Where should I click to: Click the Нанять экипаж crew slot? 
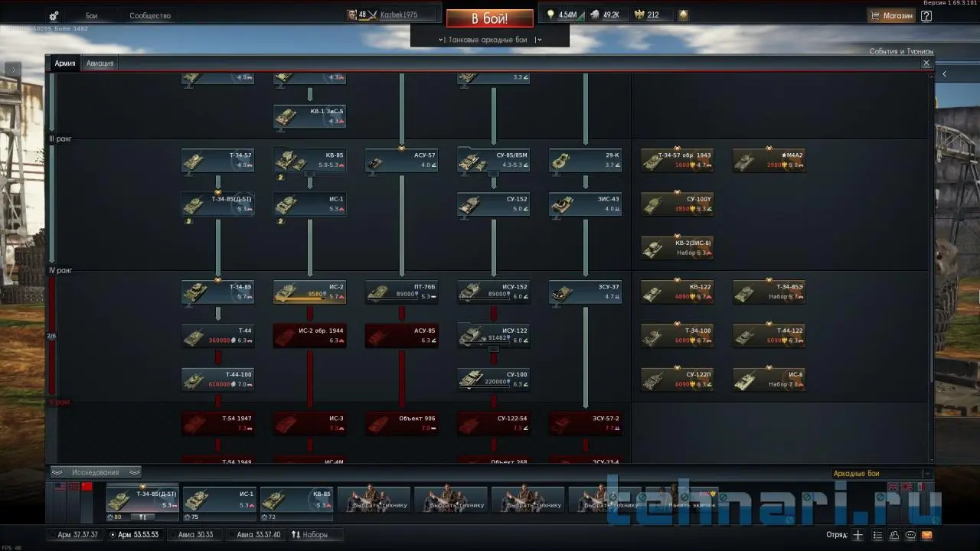[x=681, y=500]
